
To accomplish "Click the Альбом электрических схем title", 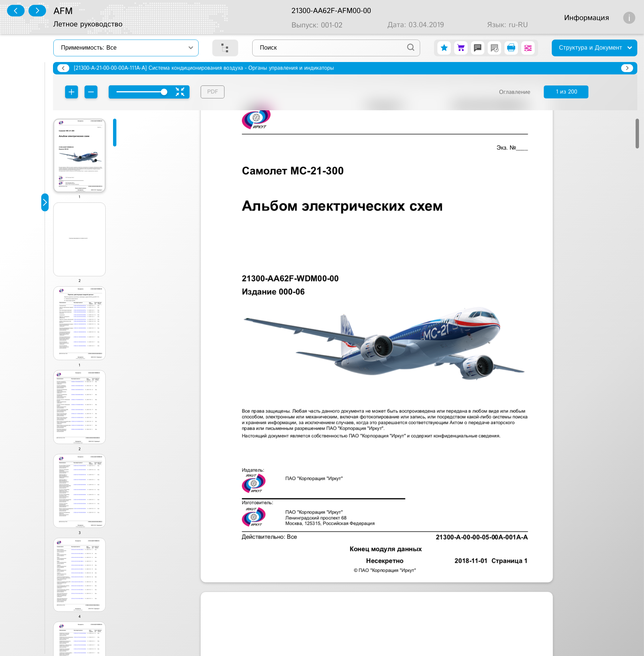I will coord(342,206).
